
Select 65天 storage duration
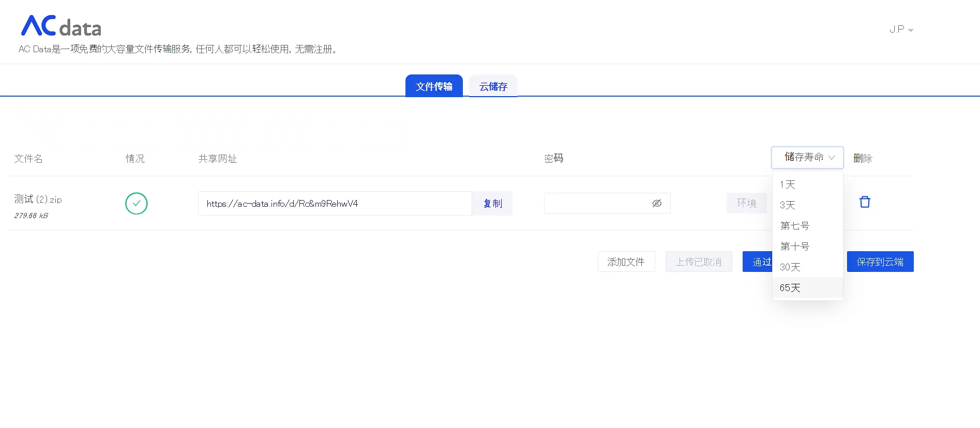coord(790,288)
